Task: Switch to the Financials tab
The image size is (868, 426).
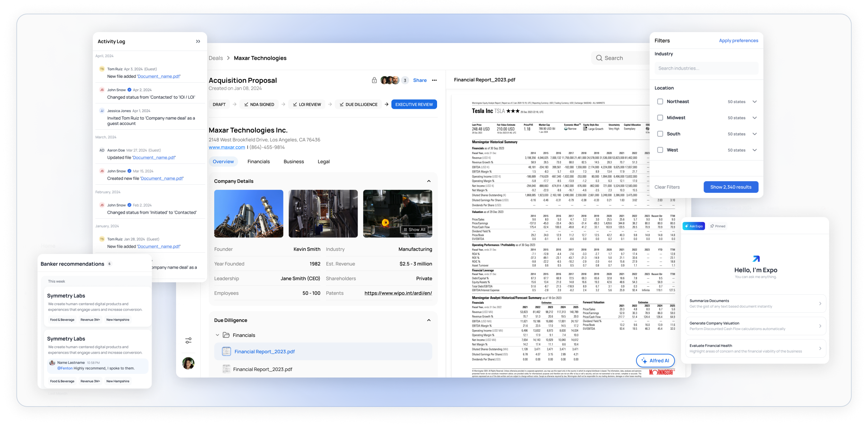Action: (258, 161)
